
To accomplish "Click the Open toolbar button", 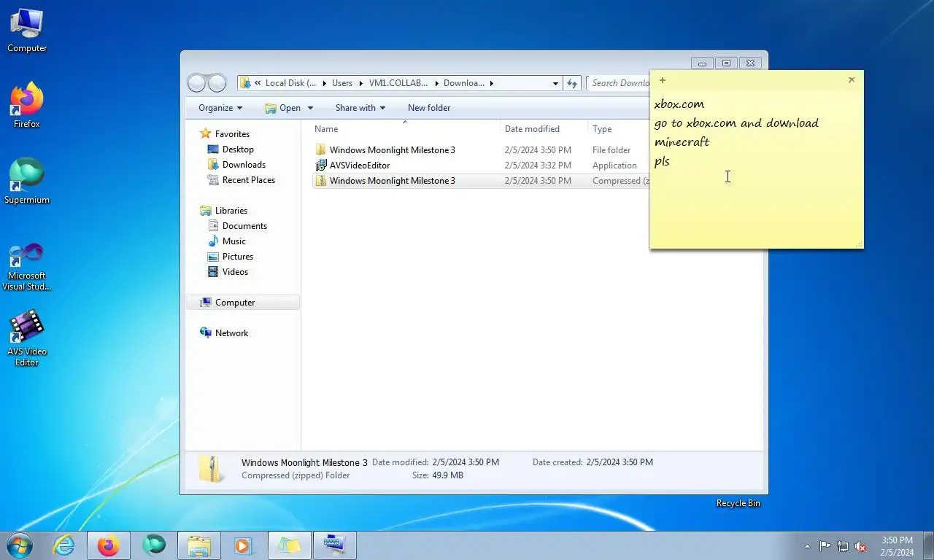I will pos(284,108).
